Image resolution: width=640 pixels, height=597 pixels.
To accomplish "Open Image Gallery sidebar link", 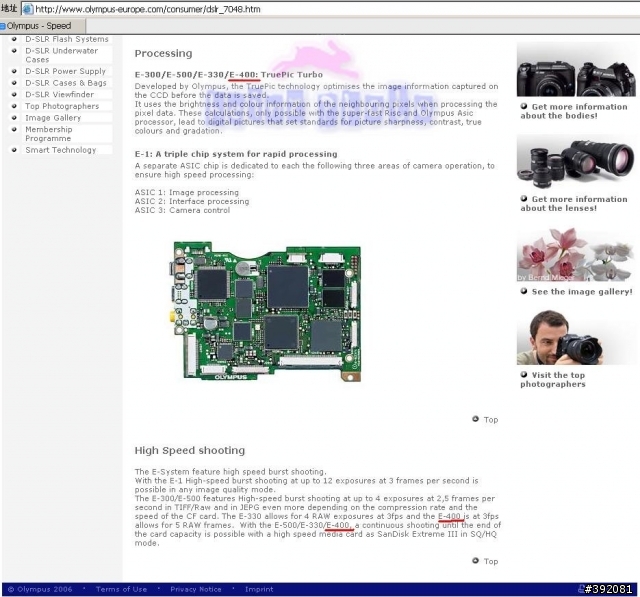I will (x=53, y=118).
